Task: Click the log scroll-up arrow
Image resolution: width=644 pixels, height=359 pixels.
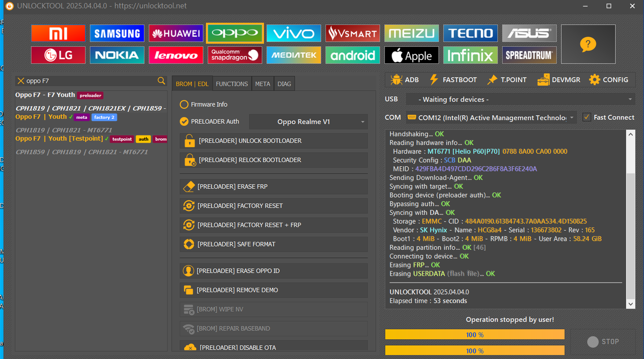Action: pos(630,134)
